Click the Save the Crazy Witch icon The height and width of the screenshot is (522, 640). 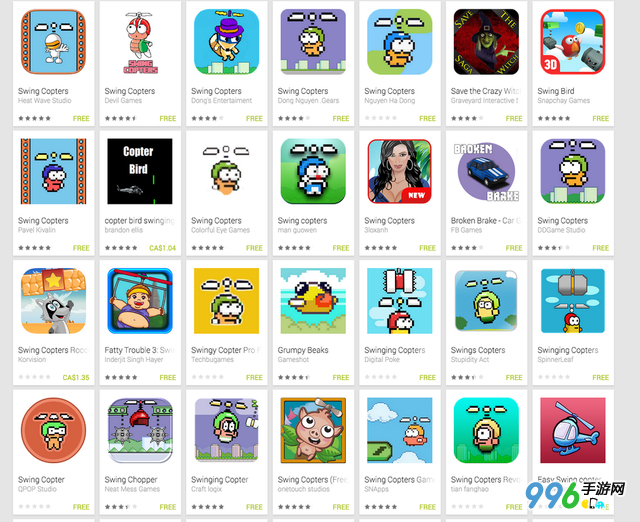coord(486,42)
